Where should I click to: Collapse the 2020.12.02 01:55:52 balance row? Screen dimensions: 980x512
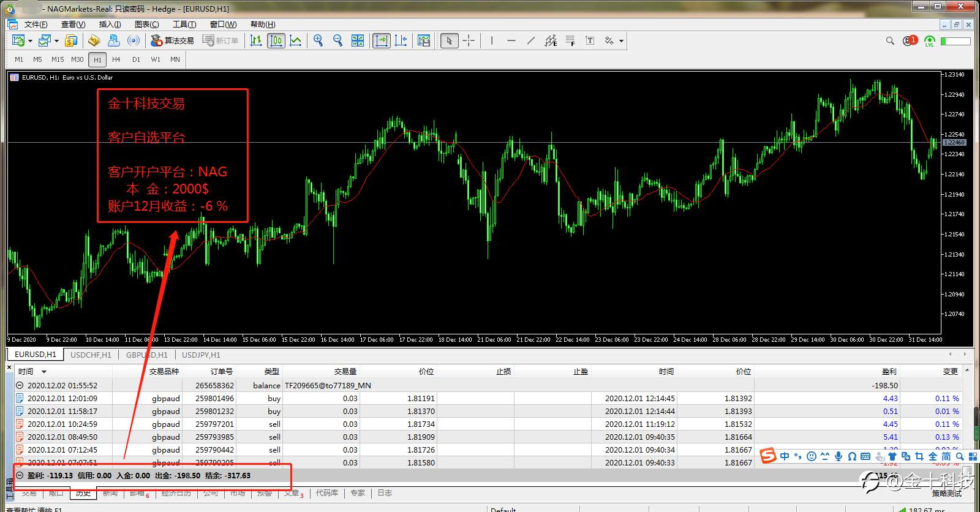pyautogui.click(x=20, y=385)
